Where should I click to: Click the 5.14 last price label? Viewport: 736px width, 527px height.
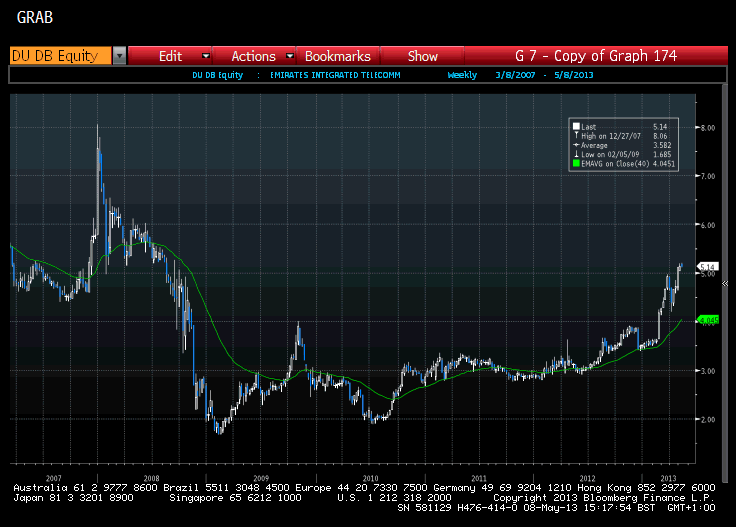point(707,268)
